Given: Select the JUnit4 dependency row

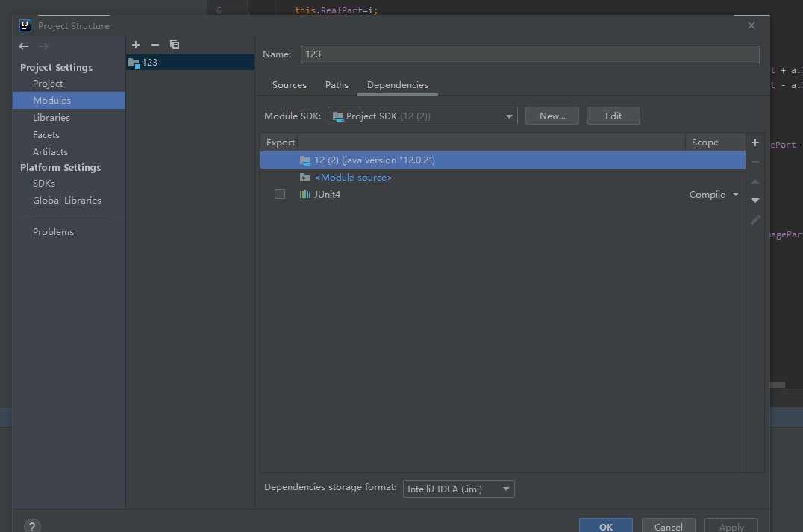Looking at the screenshot, I should [503, 194].
